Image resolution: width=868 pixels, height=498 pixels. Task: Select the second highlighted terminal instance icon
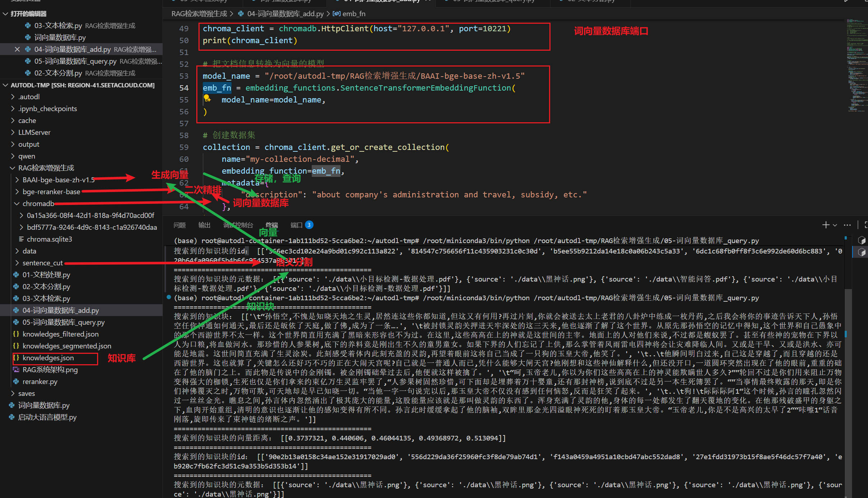[x=862, y=252]
